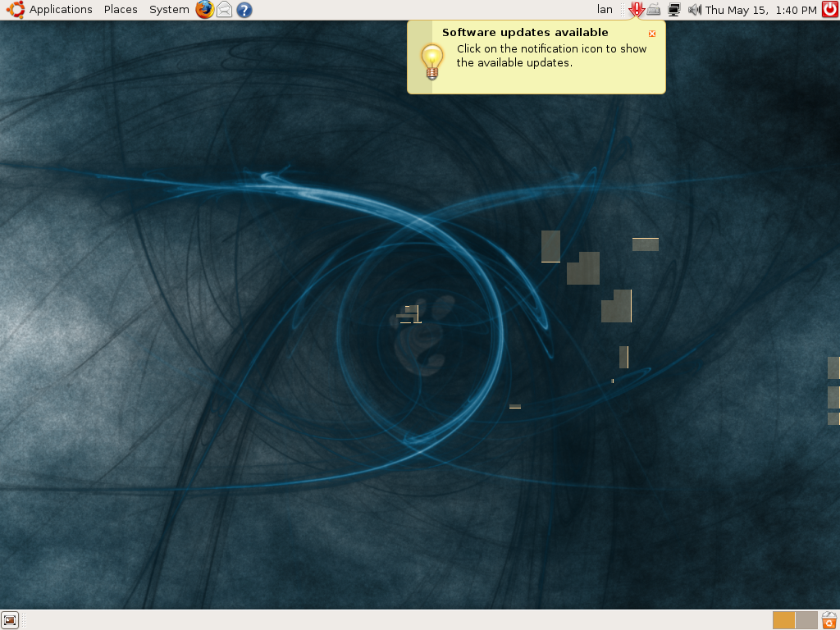Screen dimensions: 840x630
Task: Click the red software update notification icon
Action: point(637,10)
